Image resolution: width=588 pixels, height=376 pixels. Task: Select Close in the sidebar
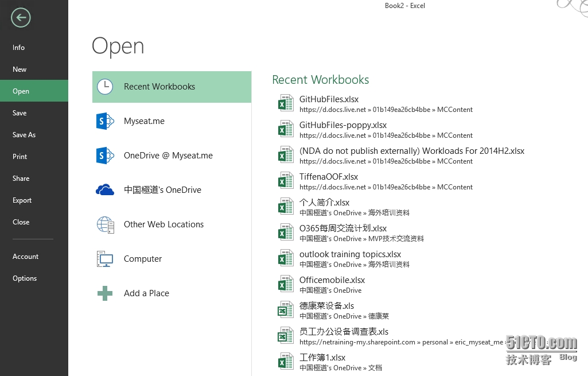pyautogui.click(x=34, y=222)
